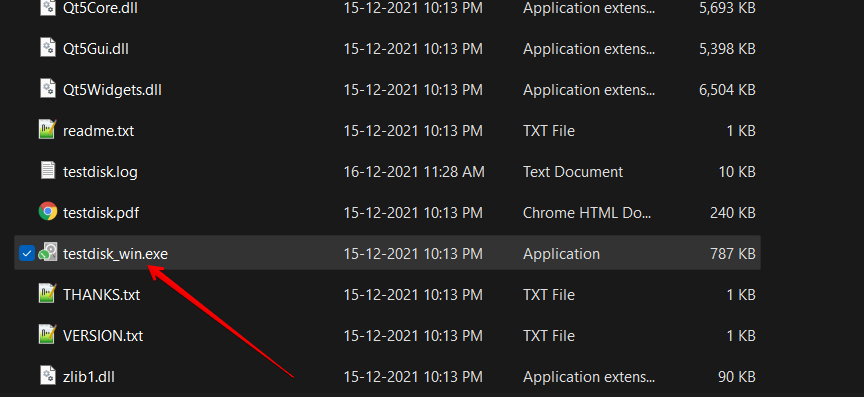Click the testdisk.pdf file name
Image resolution: width=864 pixels, height=397 pixels.
[101, 213]
